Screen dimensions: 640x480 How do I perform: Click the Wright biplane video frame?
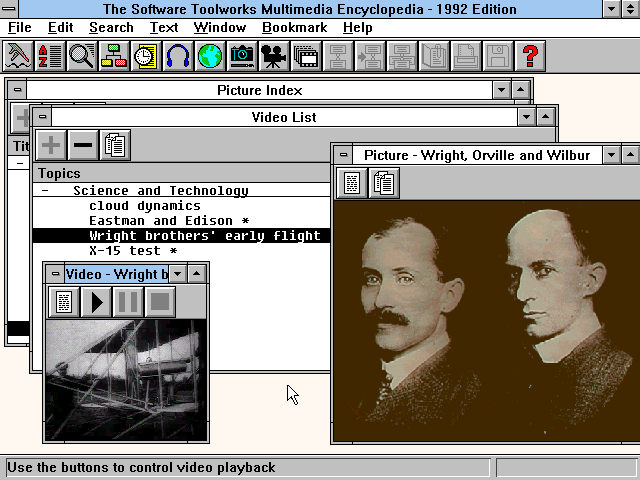coord(126,380)
